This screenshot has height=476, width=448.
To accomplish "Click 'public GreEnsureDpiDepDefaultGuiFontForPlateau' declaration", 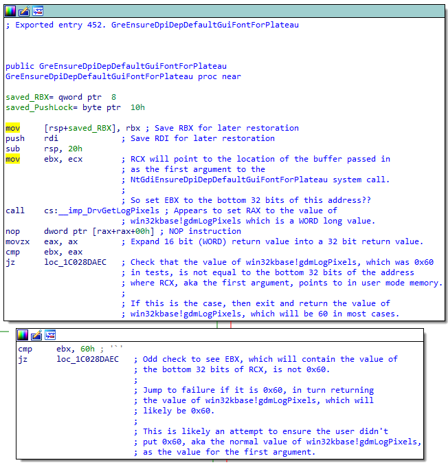I will pos(116,66).
